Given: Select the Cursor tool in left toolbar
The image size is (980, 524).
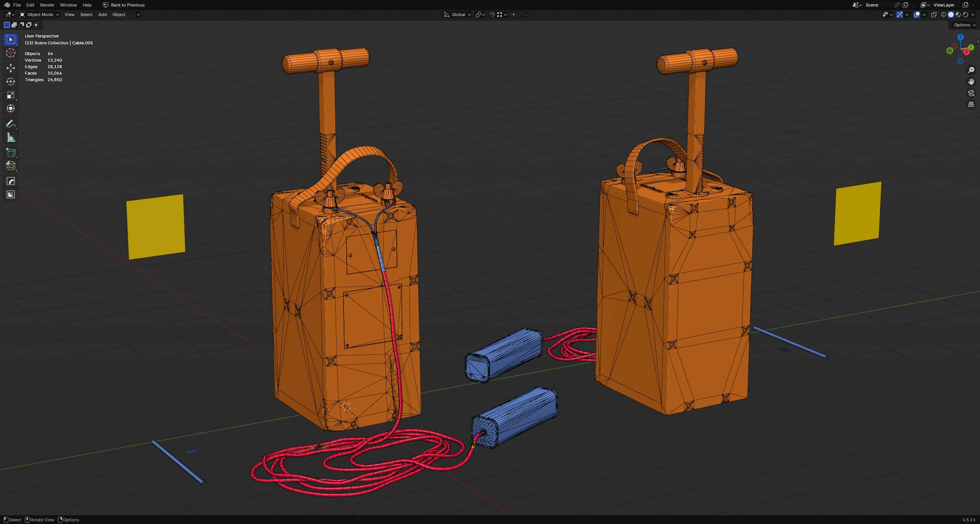Looking at the screenshot, I should click(x=11, y=53).
